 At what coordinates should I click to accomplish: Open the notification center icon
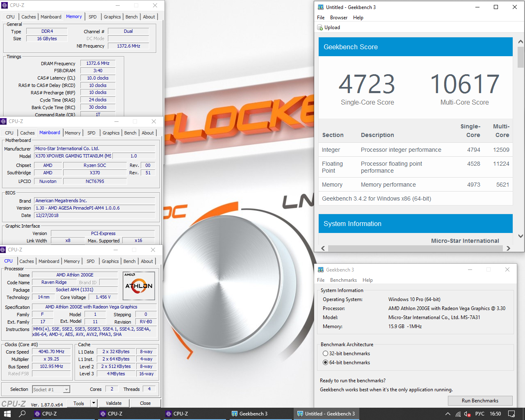point(511,414)
